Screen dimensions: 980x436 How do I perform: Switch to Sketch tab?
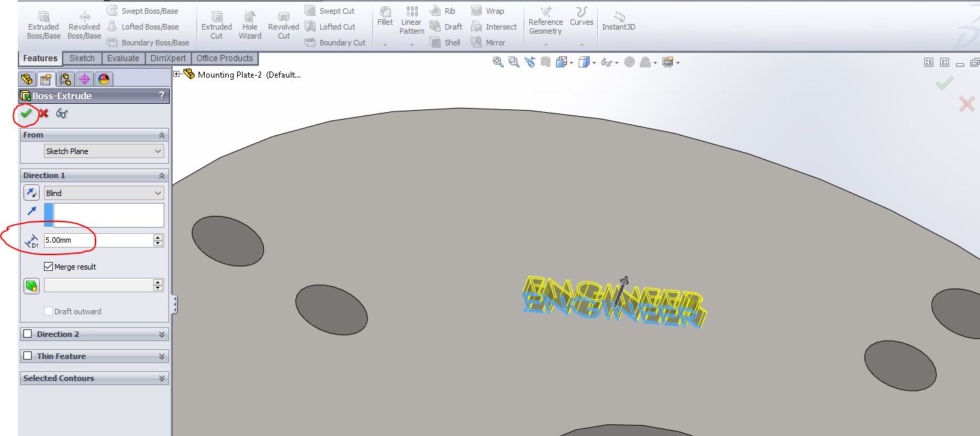pos(82,58)
